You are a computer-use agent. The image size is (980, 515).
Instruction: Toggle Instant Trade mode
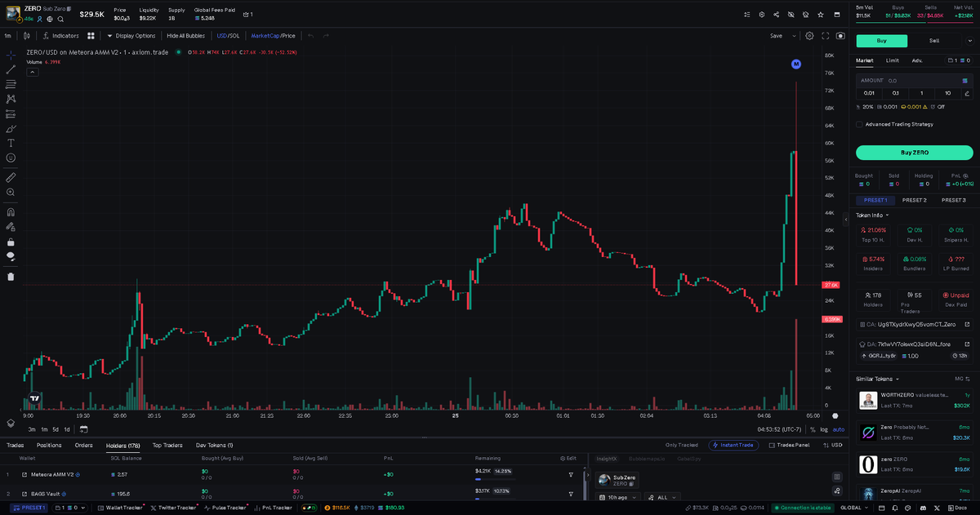(733, 445)
